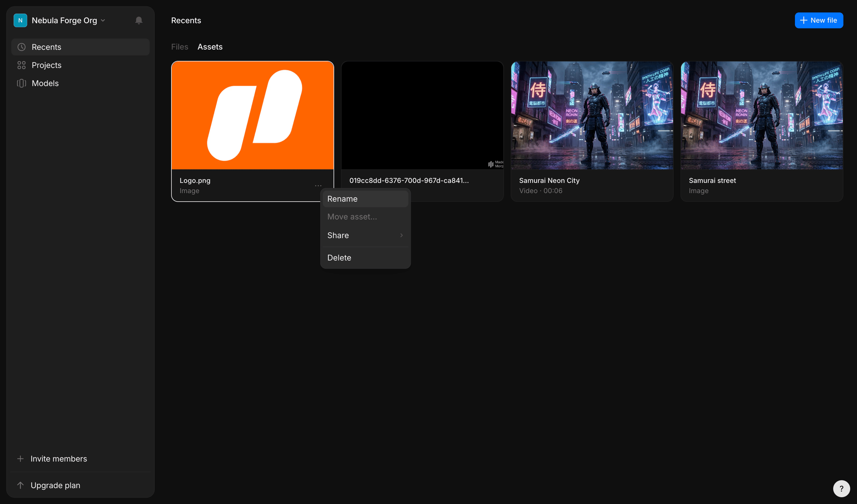This screenshot has height=504, width=857.
Task: Open the black 019cc8dd asset thumbnail
Action: pos(422,115)
